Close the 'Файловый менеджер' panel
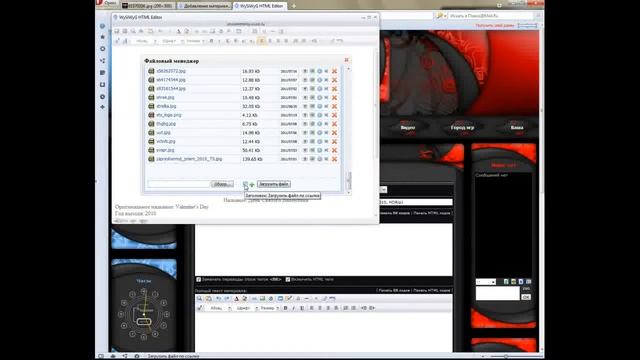Screen dimensions: 640x360 347,60
